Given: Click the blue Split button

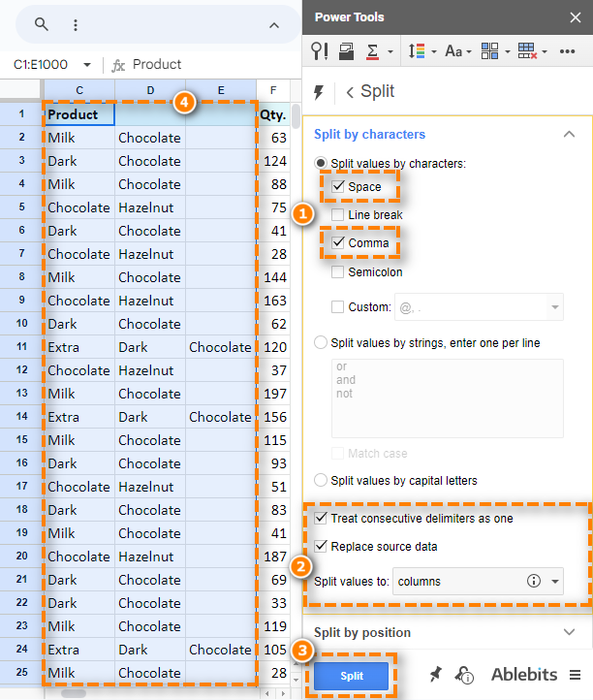Looking at the screenshot, I should click(352, 676).
